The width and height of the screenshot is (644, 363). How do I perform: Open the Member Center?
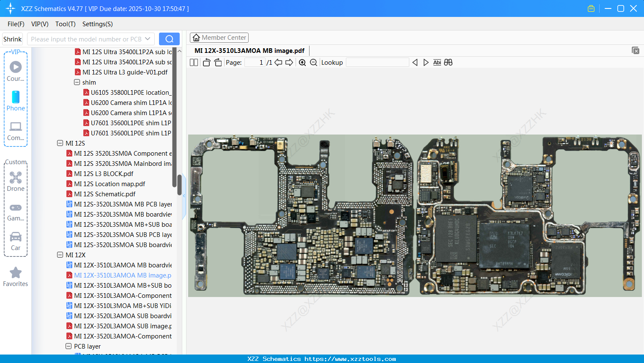(x=219, y=37)
